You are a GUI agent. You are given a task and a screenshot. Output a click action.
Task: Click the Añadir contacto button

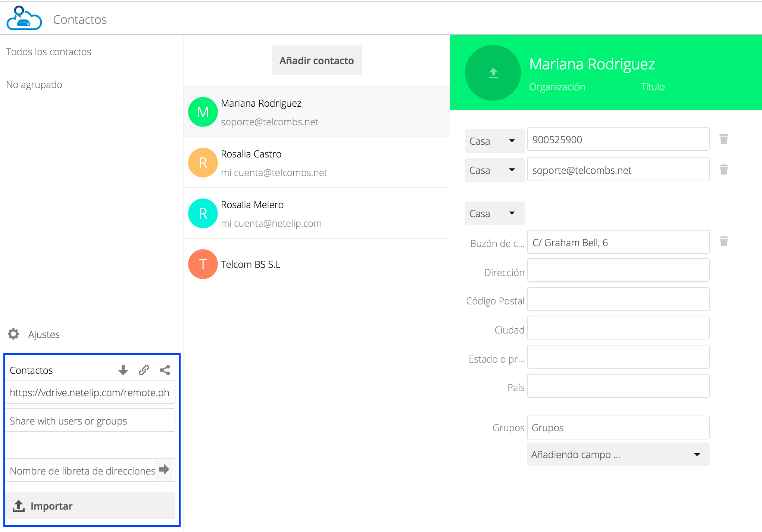[316, 60]
